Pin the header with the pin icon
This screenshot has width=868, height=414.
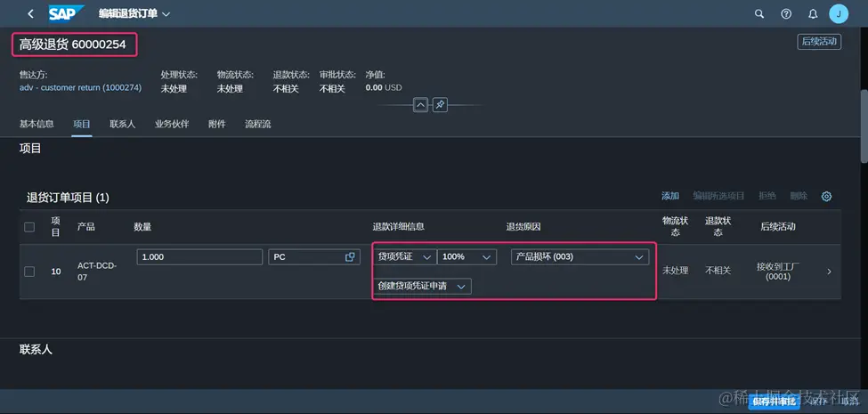[440, 104]
